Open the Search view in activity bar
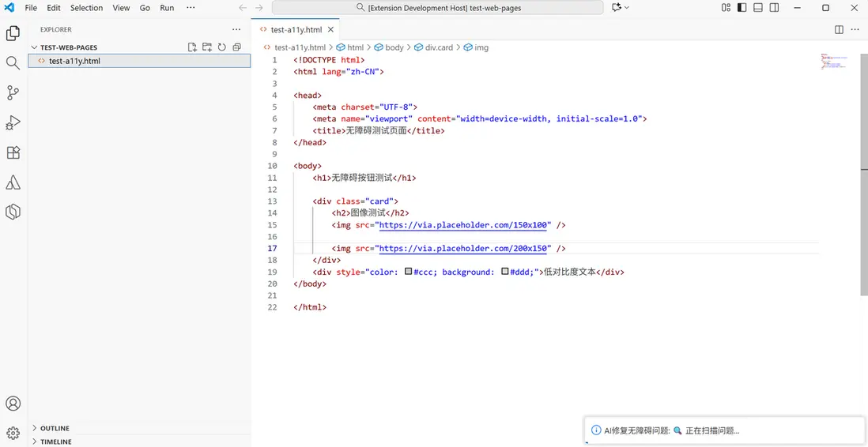Screen dimensions: 868x447 tap(13, 63)
